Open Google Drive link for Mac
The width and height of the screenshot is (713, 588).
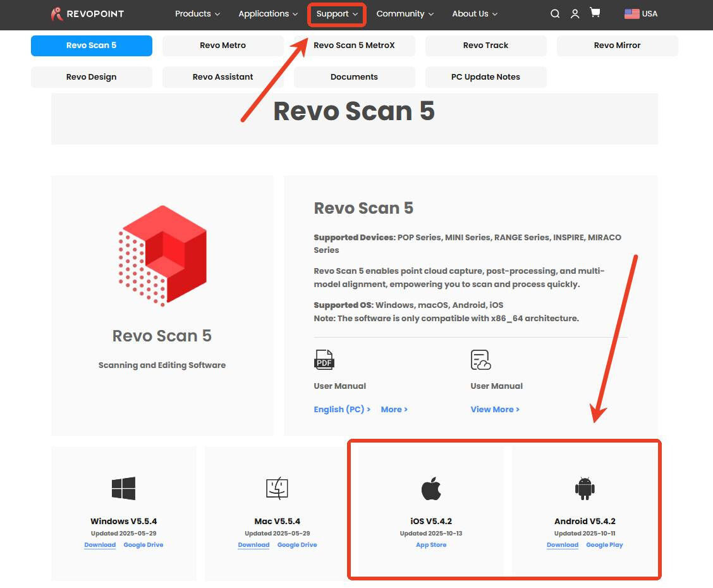tap(297, 545)
